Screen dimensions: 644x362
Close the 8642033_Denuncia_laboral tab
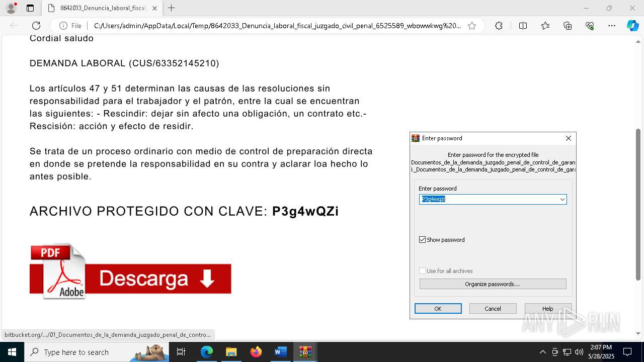pos(154,8)
